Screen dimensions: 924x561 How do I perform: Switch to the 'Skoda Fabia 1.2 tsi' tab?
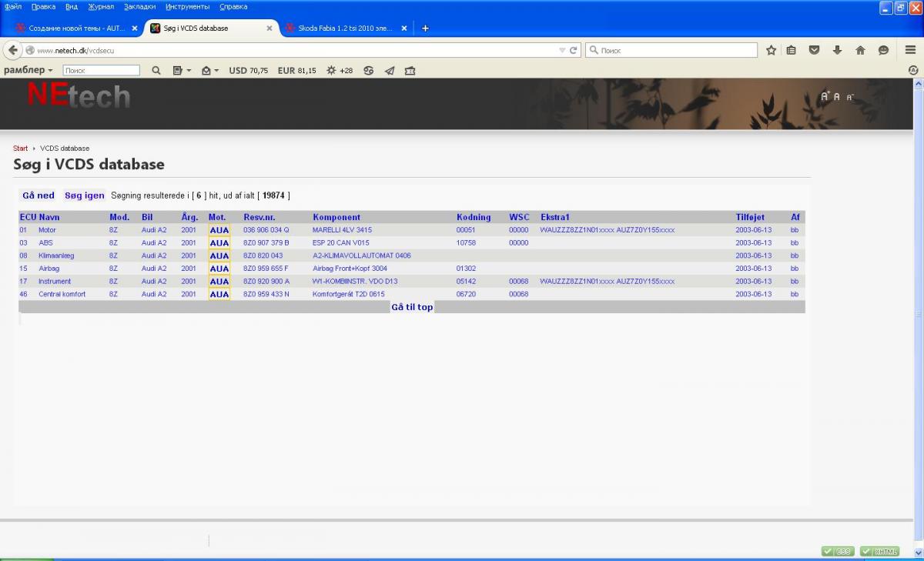346,28
